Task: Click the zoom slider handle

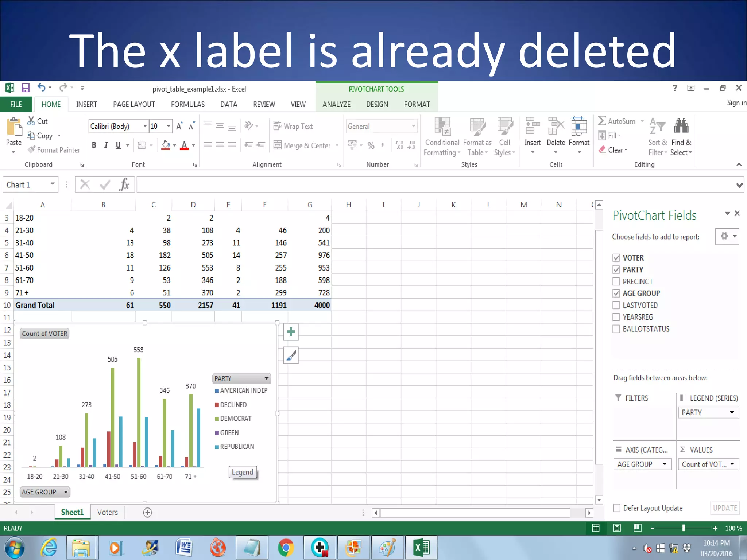Action: click(x=683, y=528)
